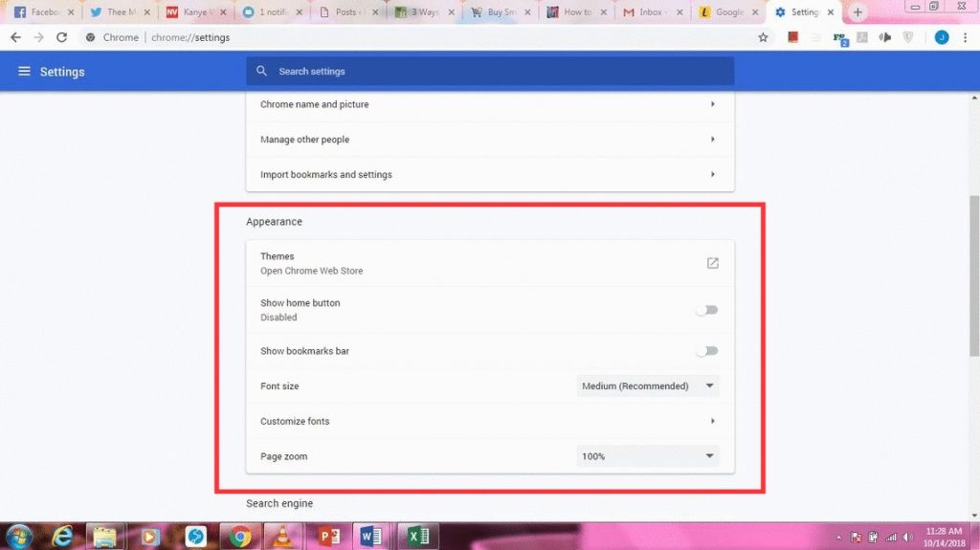Screen dimensions: 980x550
Task: Enable the Show bookmarks bar switch
Action: pyautogui.click(x=707, y=351)
